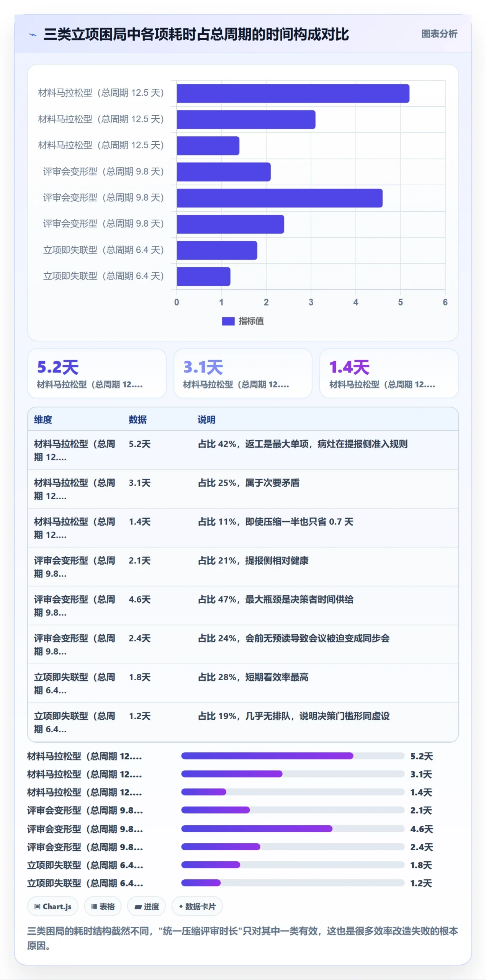This screenshot has height=980, width=486.
Task: Click axis tick label 3 on the chart
Action: coord(311,302)
